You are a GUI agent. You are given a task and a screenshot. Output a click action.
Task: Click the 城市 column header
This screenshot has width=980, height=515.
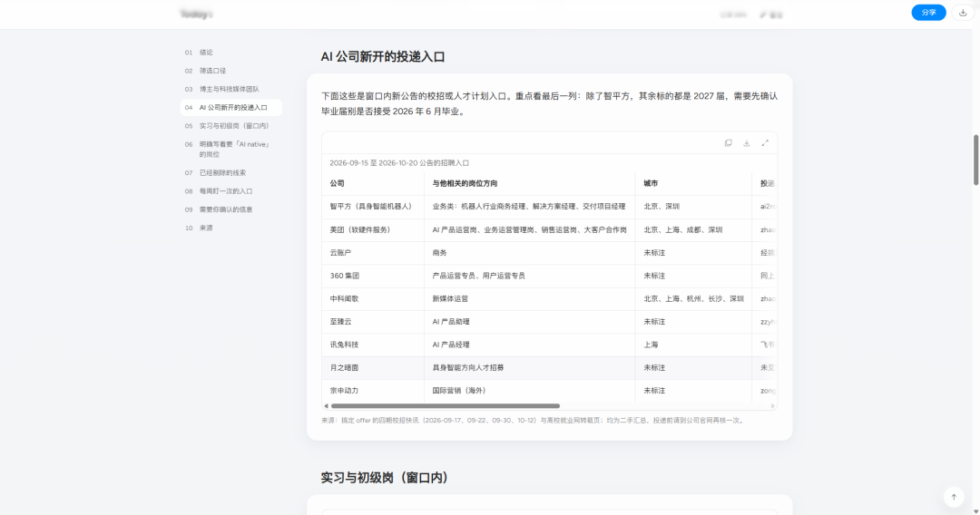coord(694,183)
